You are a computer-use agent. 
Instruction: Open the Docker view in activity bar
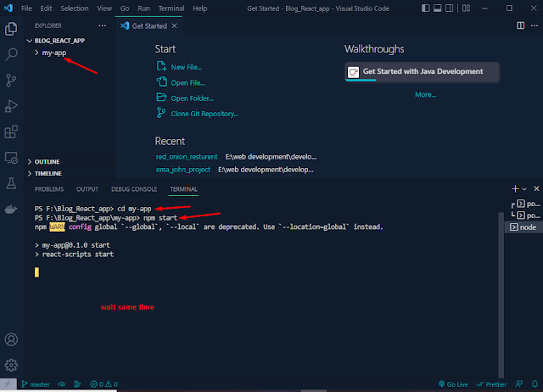[11, 210]
